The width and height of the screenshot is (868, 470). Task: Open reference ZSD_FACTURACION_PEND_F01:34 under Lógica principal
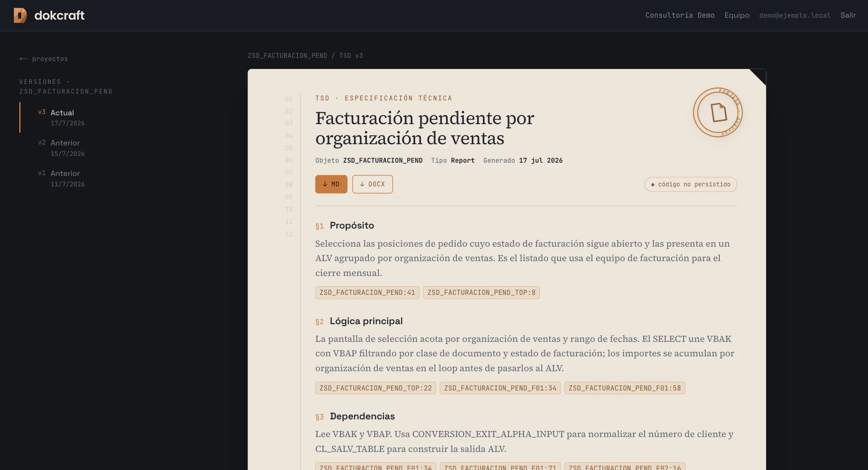(x=500, y=388)
